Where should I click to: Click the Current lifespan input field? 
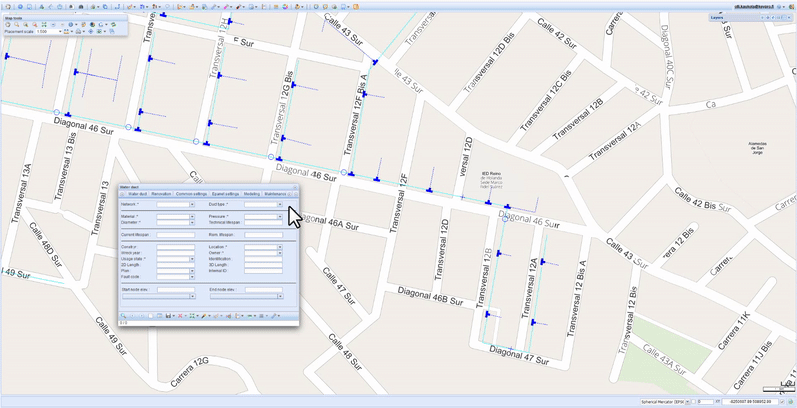(x=175, y=235)
